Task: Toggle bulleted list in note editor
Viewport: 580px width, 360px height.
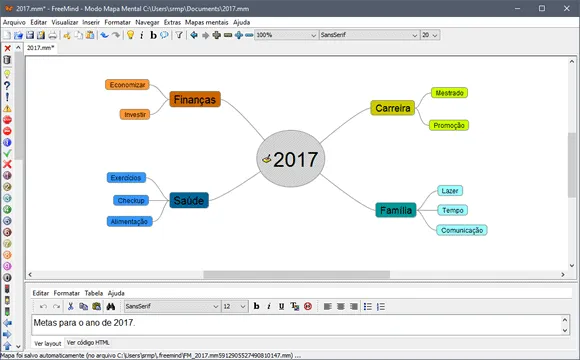Action: tap(368, 306)
